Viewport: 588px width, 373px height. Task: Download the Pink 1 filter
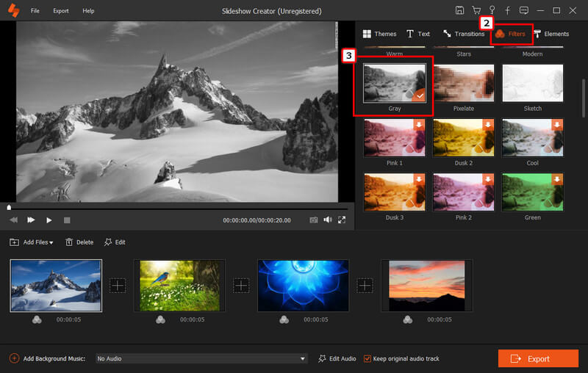coord(420,124)
